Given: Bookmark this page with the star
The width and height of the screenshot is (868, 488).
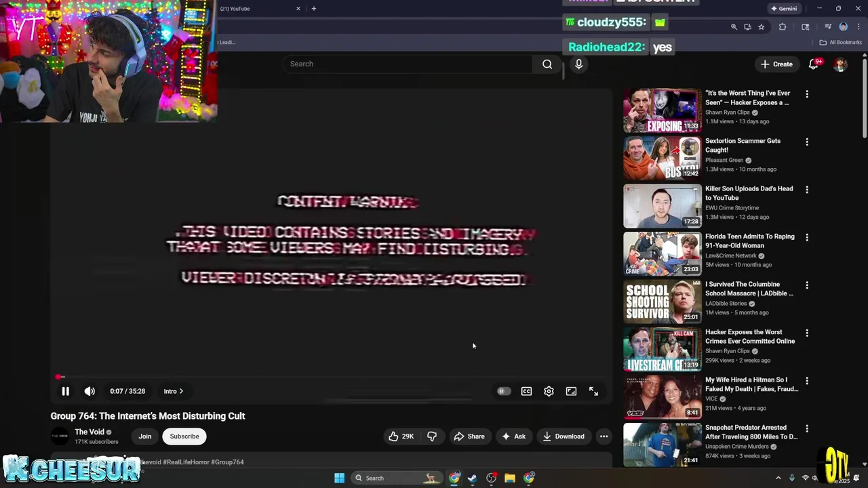Looking at the screenshot, I should click(762, 26).
